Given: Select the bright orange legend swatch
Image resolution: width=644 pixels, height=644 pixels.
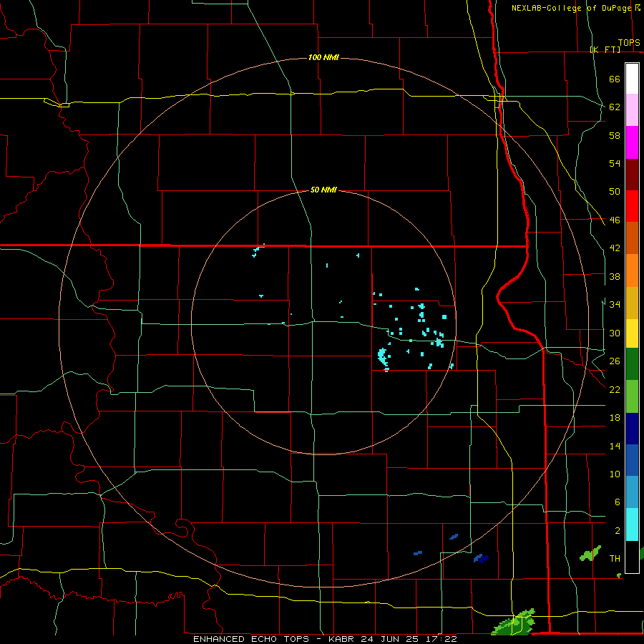Looking at the screenshot, I should tap(632, 270).
